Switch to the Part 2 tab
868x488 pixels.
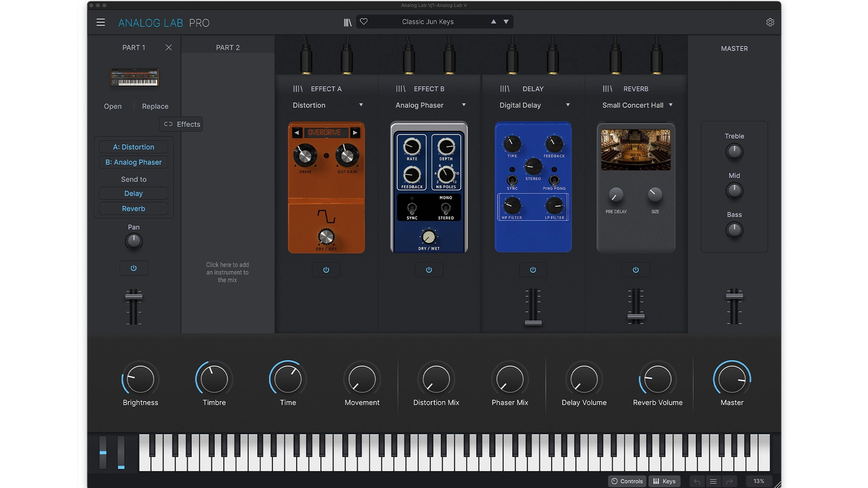tap(228, 47)
